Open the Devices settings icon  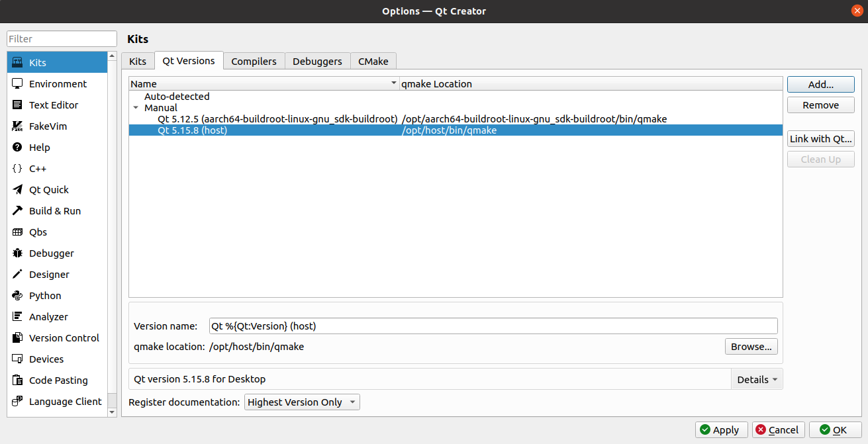click(x=18, y=359)
